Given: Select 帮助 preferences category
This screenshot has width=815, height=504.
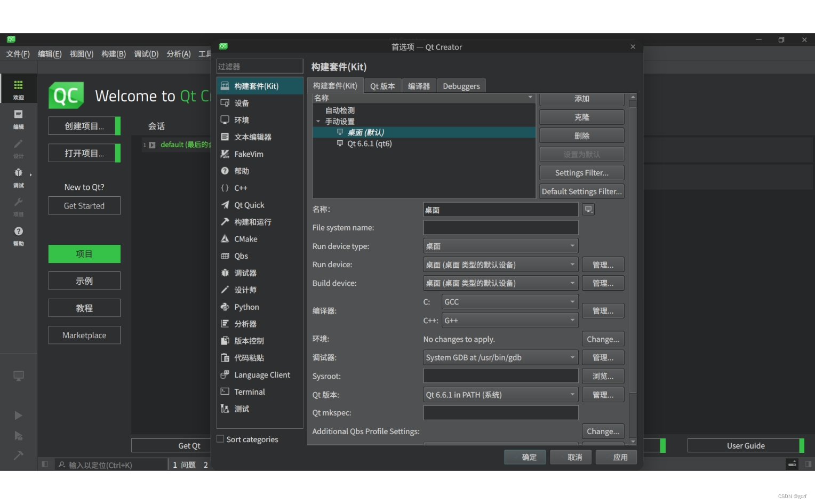Looking at the screenshot, I should (x=260, y=171).
